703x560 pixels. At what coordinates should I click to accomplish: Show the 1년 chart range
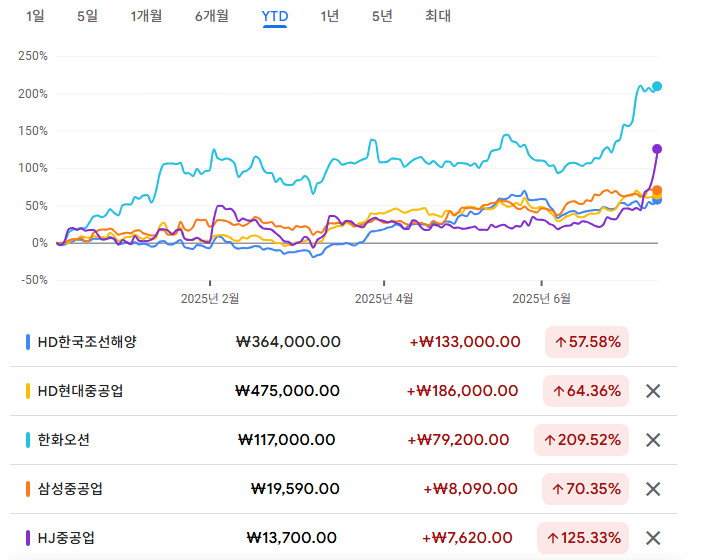pos(329,16)
